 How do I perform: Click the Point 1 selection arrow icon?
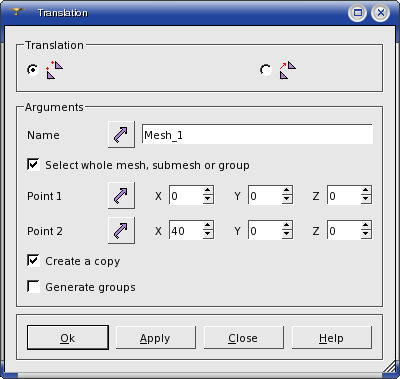click(x=121, y=196)
